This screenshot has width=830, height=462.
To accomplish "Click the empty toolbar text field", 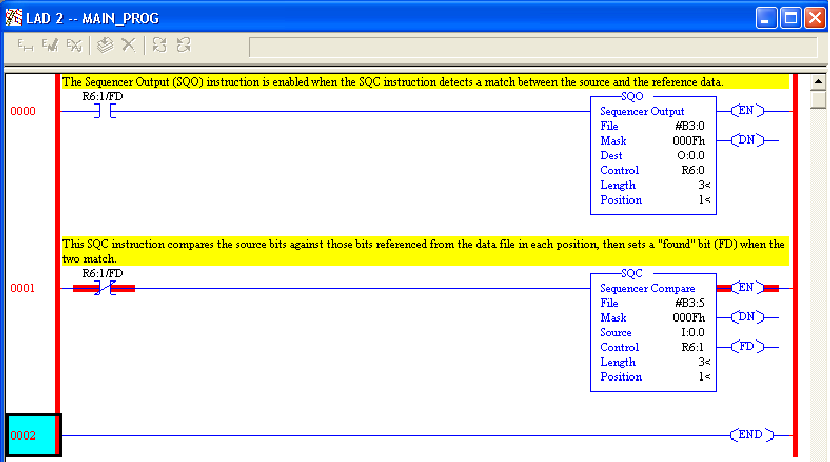I will [533, 47].
